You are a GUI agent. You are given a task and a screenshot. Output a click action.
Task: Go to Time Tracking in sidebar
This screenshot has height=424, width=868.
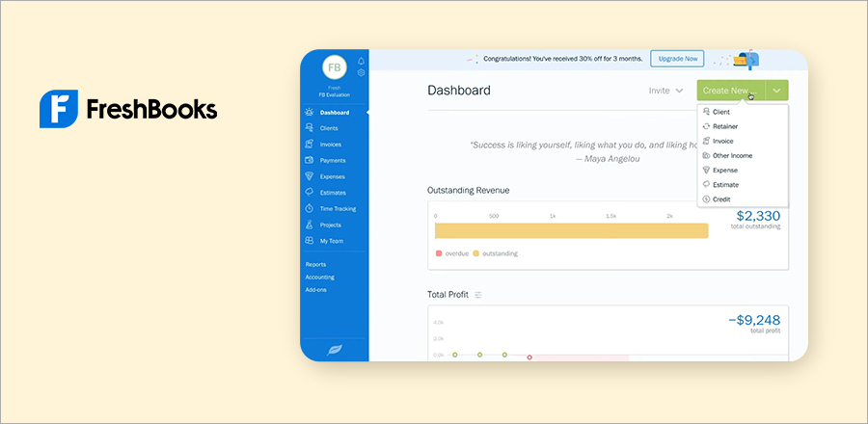click(338, 208)
